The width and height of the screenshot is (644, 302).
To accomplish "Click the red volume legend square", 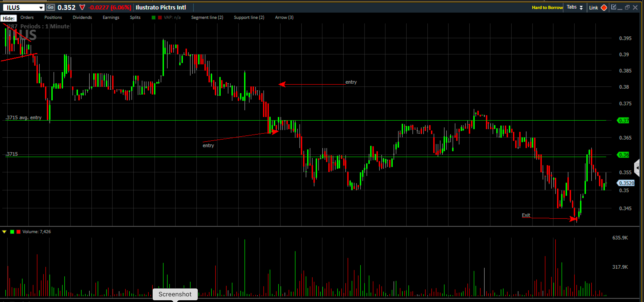I will [18, 232].
